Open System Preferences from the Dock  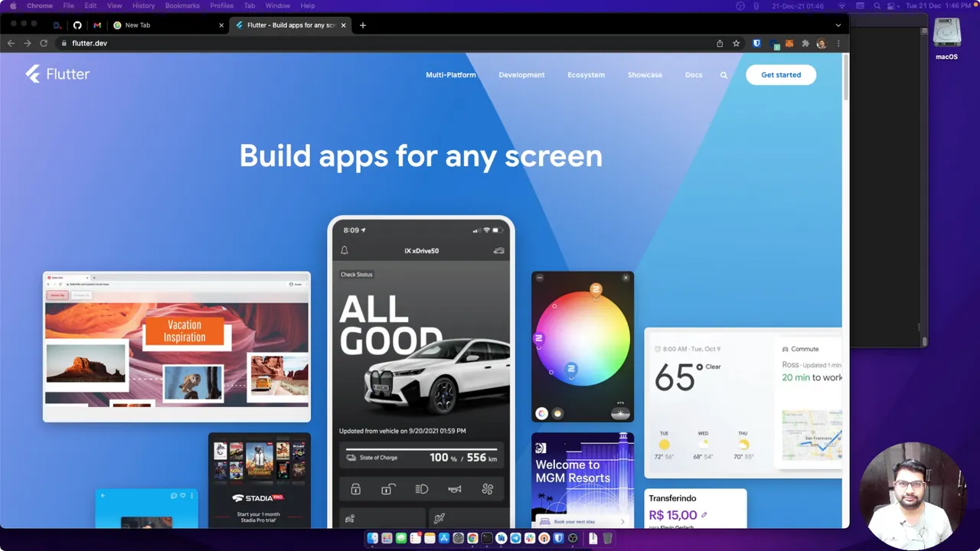(459, 538)
